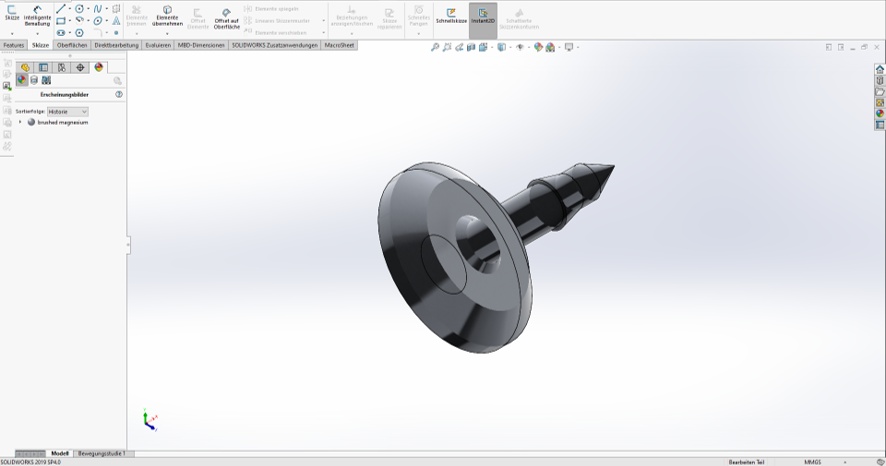Show appearances view in DisplayManager
The image size is (886, 466).
coord(21,80)
